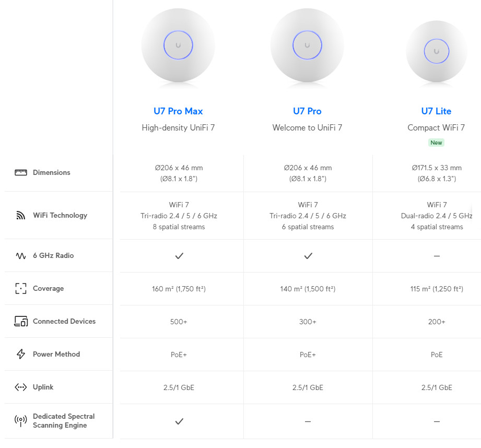Click the U7 Lite access point image
Screen dimensions: 481x448
pyautogui.click(x=437, y=51)
